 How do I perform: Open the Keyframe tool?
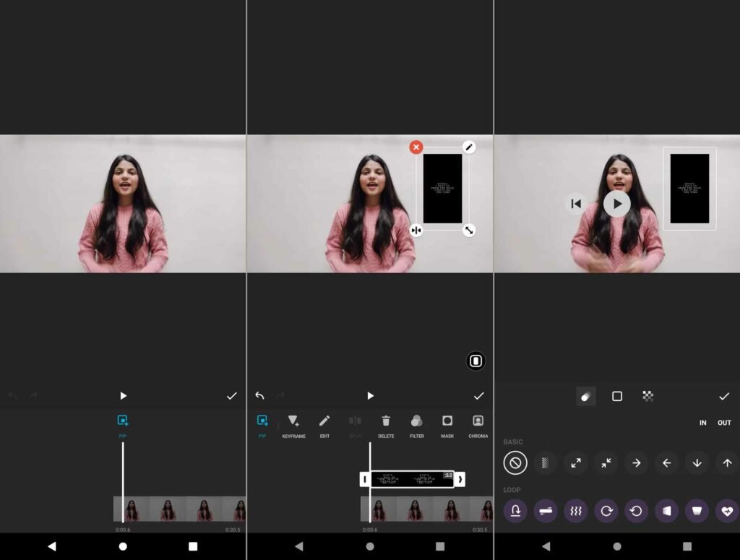click(293, 425)
